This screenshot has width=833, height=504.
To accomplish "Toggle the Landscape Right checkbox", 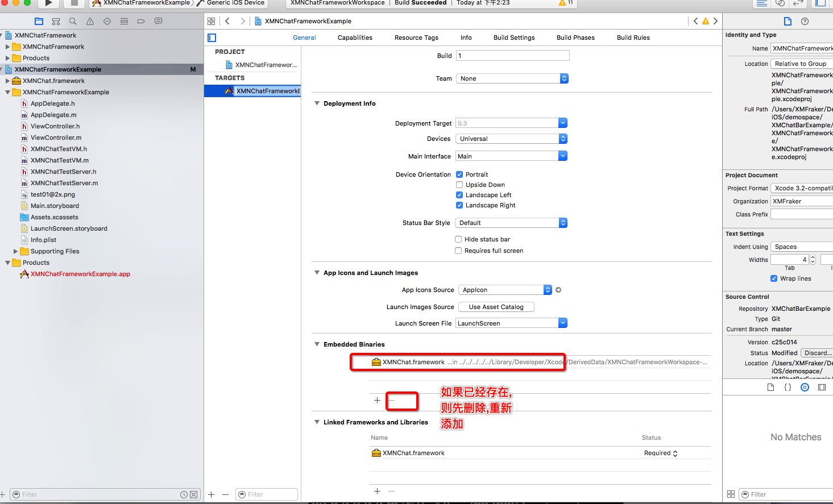I will click(x=459, y=205).
